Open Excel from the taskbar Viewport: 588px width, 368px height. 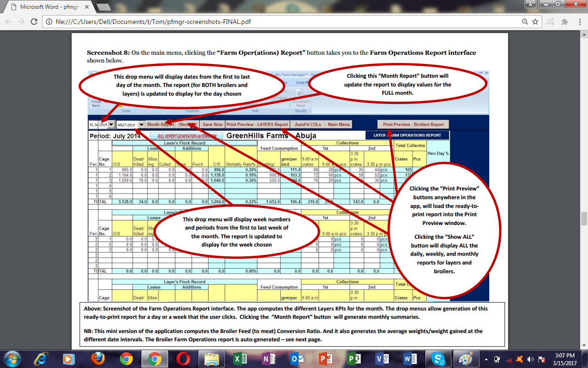(240, 359)
